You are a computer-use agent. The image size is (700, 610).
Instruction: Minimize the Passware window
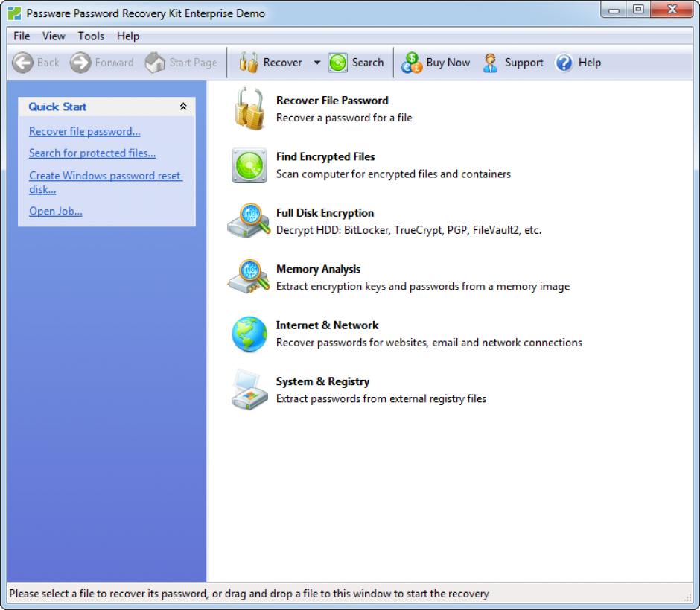pos(614,10)
